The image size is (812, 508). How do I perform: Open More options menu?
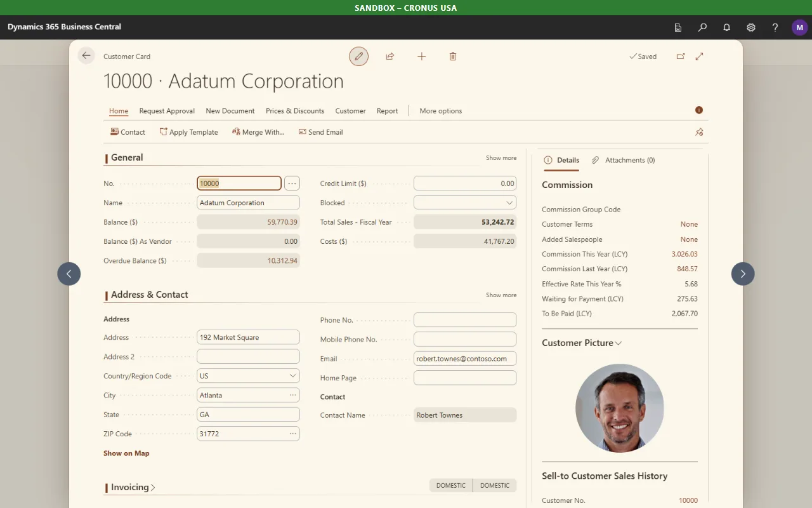pyautogui.click(x=441, y=110)
